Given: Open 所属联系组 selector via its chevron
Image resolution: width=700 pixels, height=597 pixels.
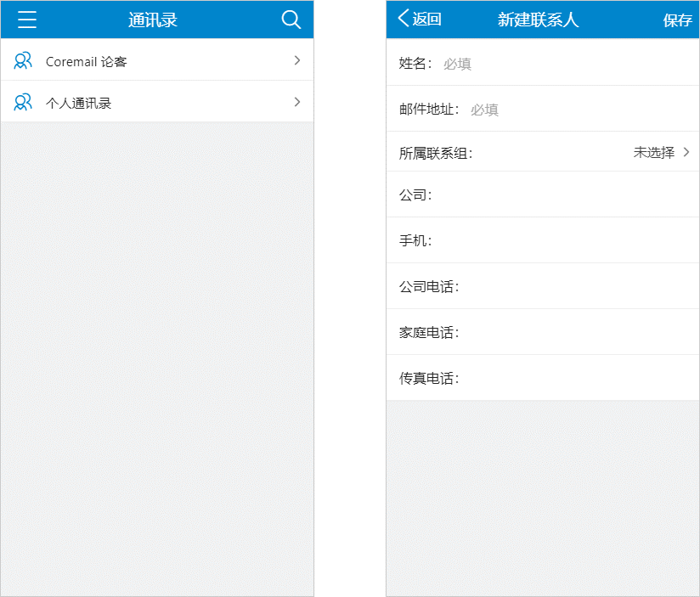Looking at the screenshot, I should 686,153.
